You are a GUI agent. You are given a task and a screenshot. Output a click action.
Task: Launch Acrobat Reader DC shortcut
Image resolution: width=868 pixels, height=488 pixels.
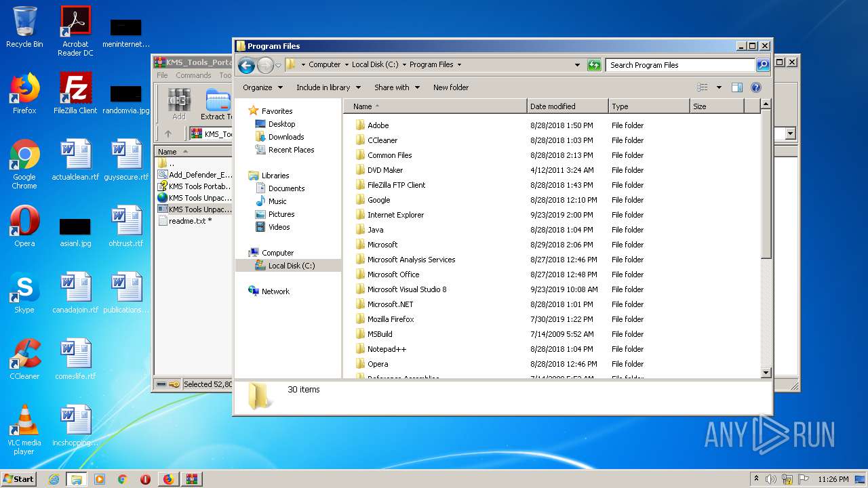75,31
